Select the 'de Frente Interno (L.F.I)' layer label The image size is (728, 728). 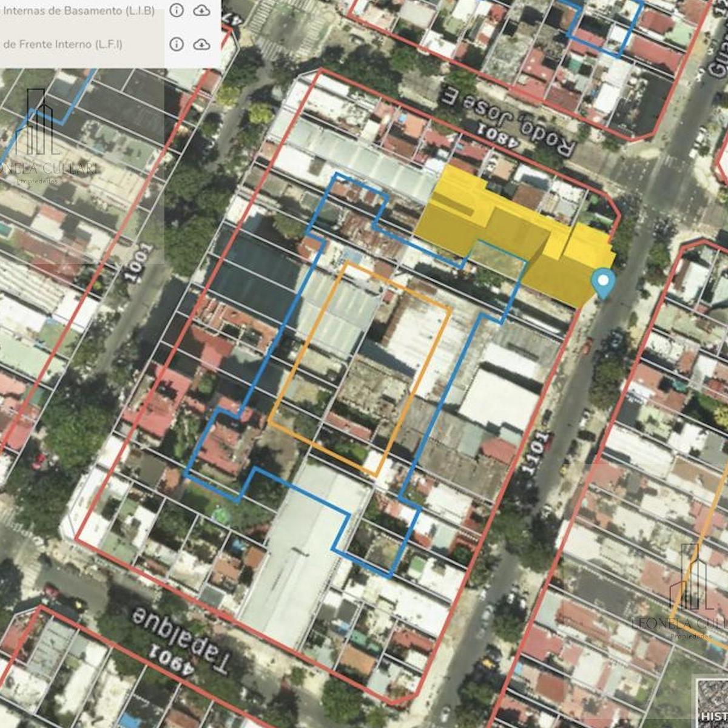click(x=62, y=44)
